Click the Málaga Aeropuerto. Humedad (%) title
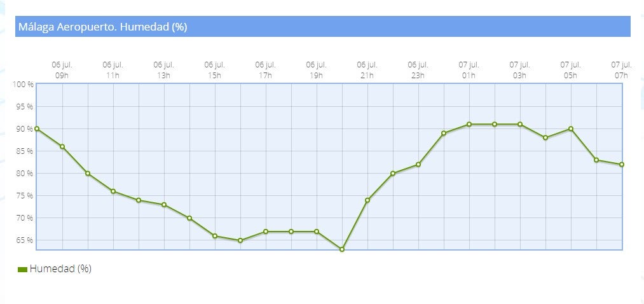Image resolution: width=644 pixels, height=304 pixels. point(102,27)
